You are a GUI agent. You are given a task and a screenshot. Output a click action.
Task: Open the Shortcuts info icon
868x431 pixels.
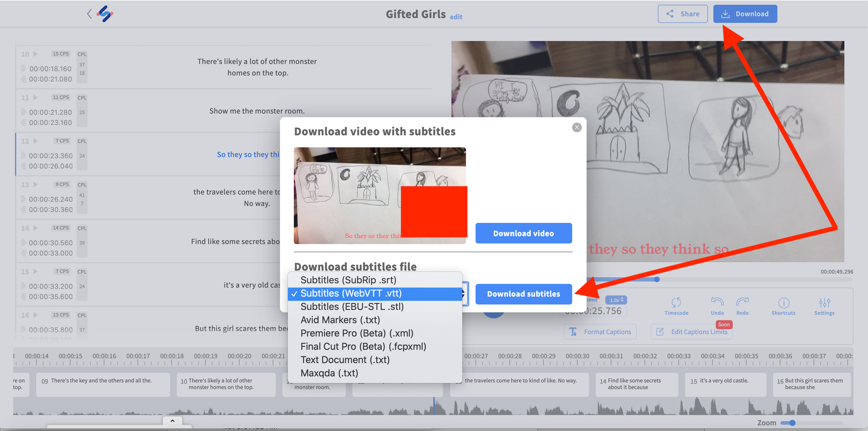(x=783, y=302)
